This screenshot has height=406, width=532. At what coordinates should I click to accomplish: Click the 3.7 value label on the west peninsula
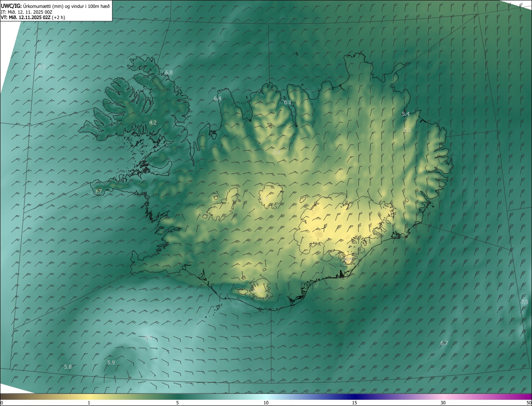pyautogui.click(x=98, y=191)
